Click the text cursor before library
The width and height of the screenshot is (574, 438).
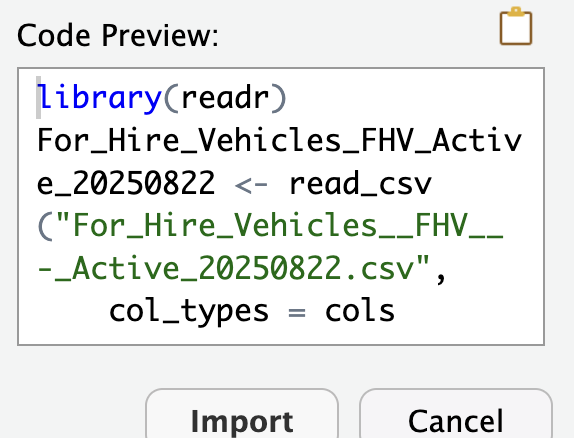tap(38, 97)
